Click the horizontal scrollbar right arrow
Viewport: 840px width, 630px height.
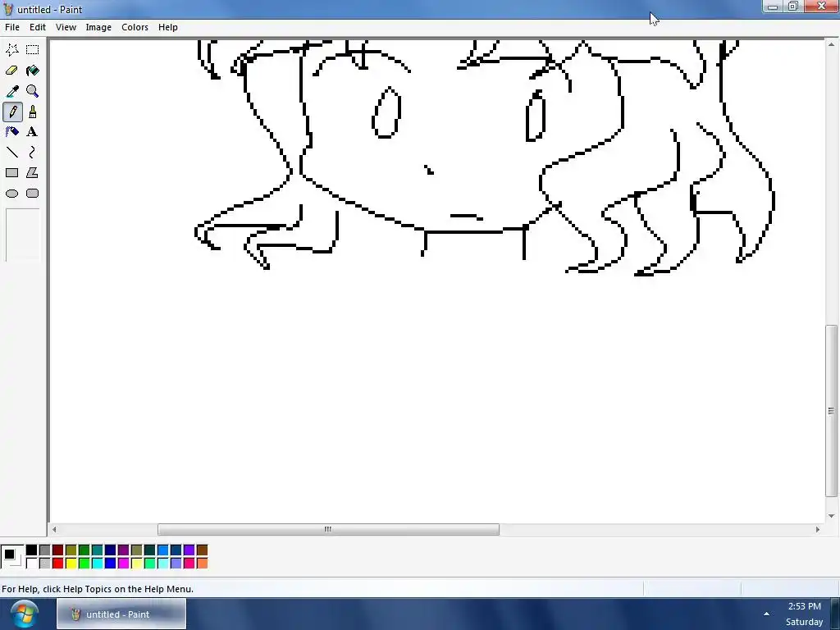click(818, 529)
